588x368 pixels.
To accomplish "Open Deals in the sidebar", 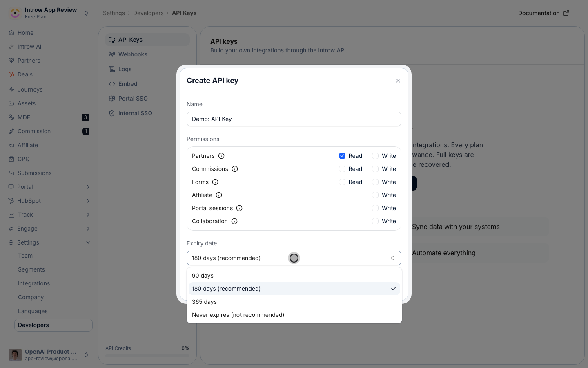I will pyautogui.click(x=49, y=74).
